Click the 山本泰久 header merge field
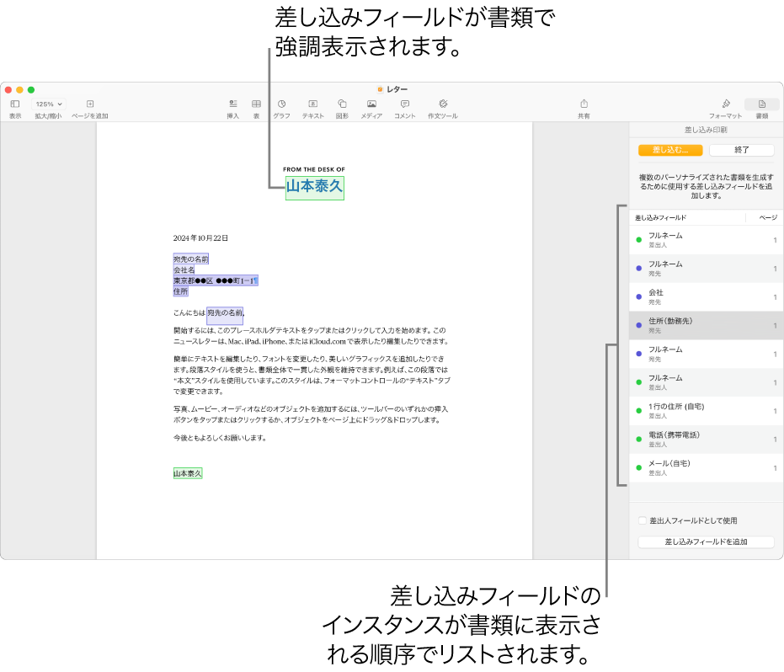The width and height of the screenshot is (784, 672). (314, 188)
